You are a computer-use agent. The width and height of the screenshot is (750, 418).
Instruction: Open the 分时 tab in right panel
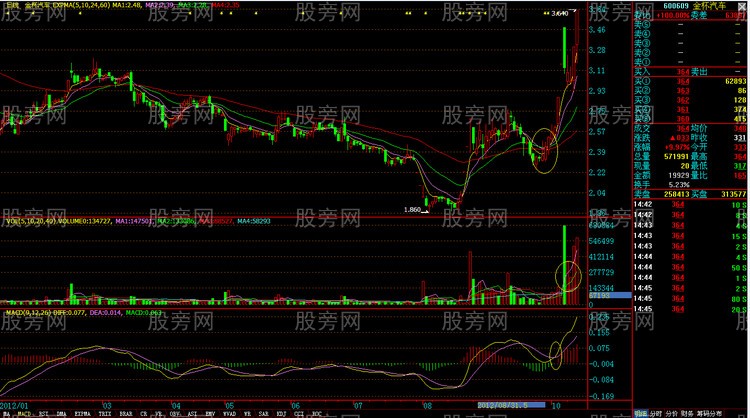656,414
